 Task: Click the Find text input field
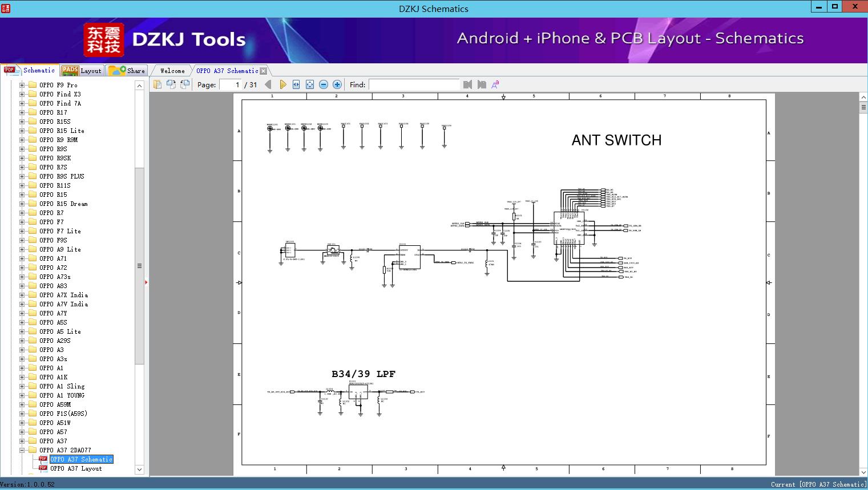coord(414,84)
